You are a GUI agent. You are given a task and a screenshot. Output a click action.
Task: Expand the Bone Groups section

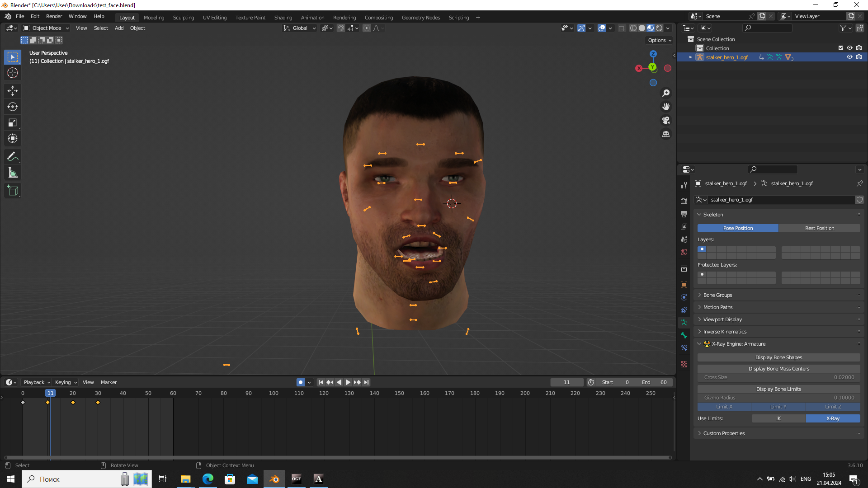point(717,295)
